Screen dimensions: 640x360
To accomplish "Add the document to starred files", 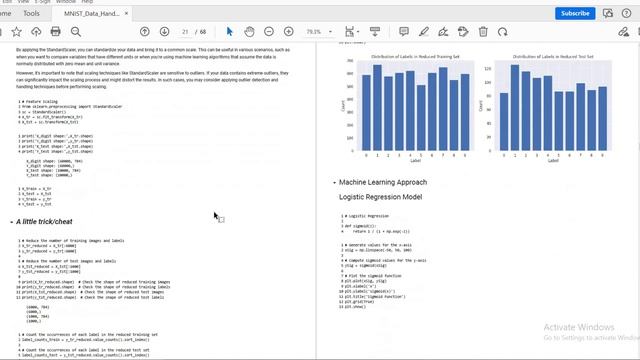I will 16,31.
